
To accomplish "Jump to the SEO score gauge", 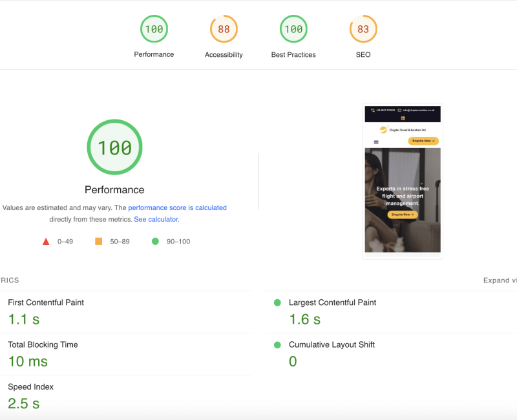I will (363, 29).
